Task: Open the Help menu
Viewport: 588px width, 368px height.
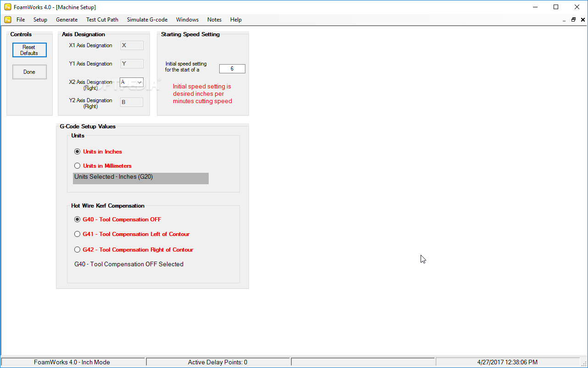Action: pyautogui.click(x=236, y=20)
